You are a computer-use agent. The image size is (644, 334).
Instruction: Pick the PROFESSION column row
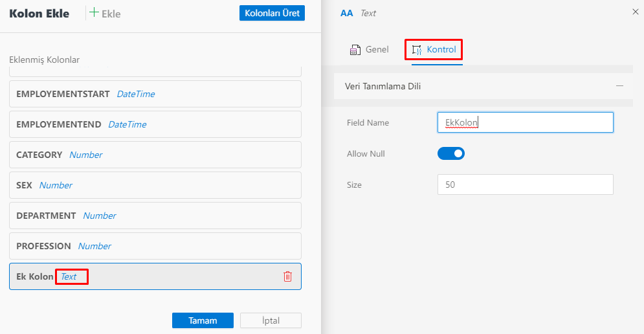coord(155,246)
